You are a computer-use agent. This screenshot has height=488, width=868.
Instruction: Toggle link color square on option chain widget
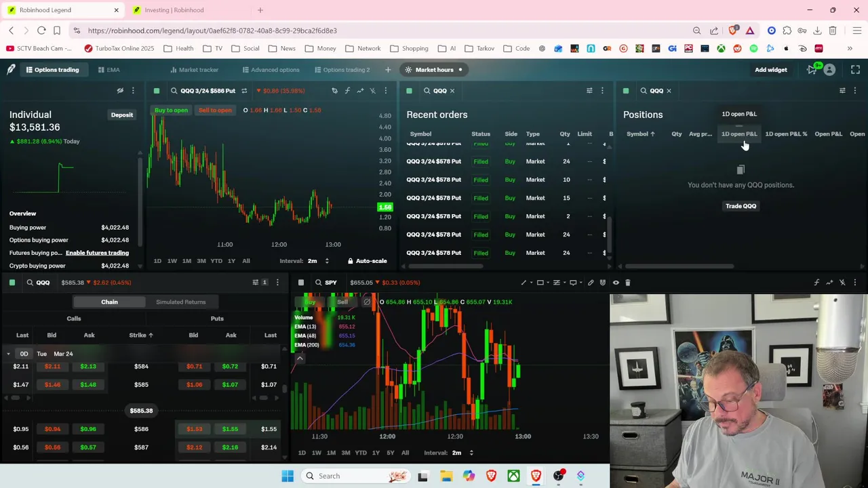(x=12, y=283)
